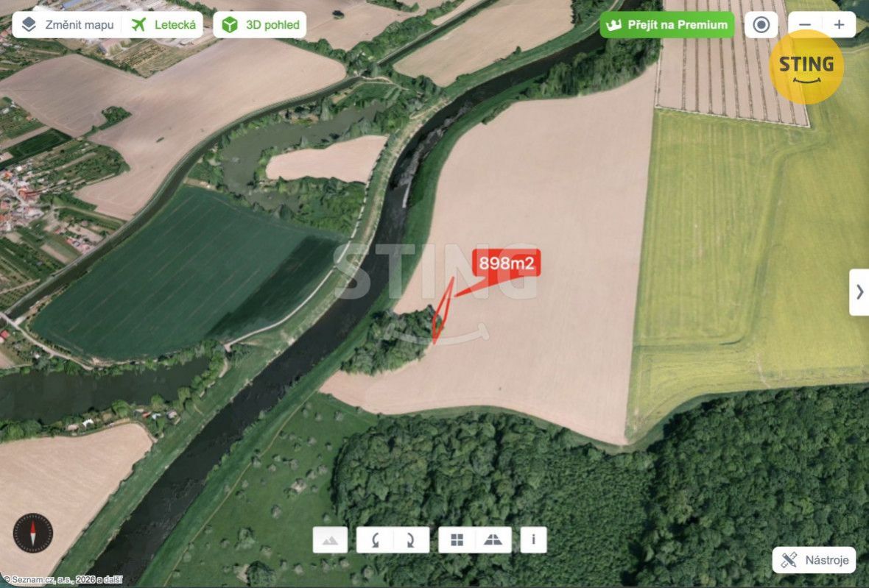Expand the right side panel arrow

[x=859, y=291]
